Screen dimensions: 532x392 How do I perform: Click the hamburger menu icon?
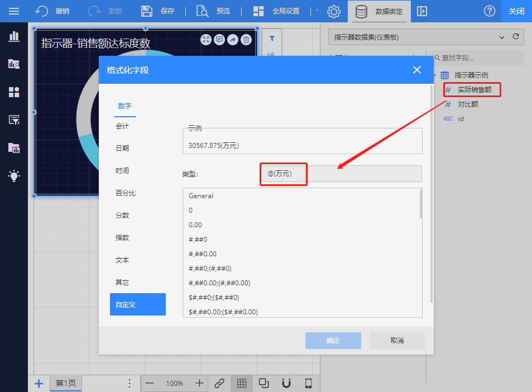[x=14, y=11]
